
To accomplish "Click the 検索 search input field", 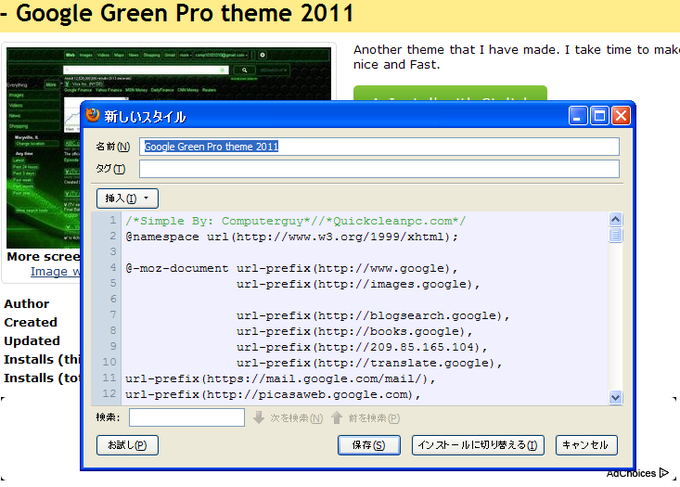I will pyautogui.click(x=187, y=418).
